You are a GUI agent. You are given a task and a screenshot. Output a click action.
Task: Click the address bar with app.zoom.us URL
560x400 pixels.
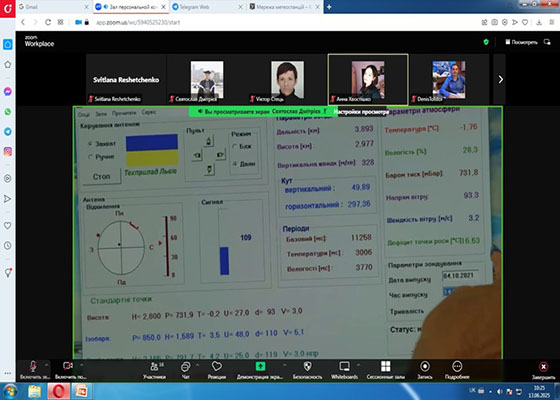(138, 22)
